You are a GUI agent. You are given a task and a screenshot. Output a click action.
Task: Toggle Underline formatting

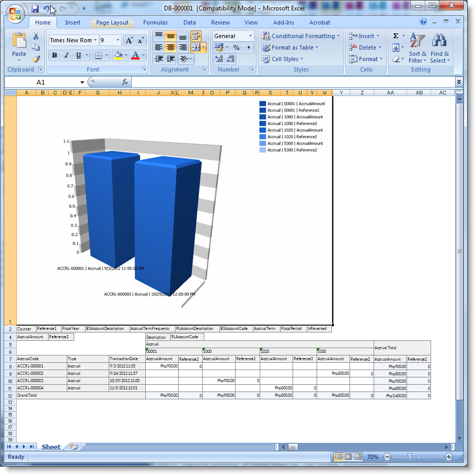78,55
